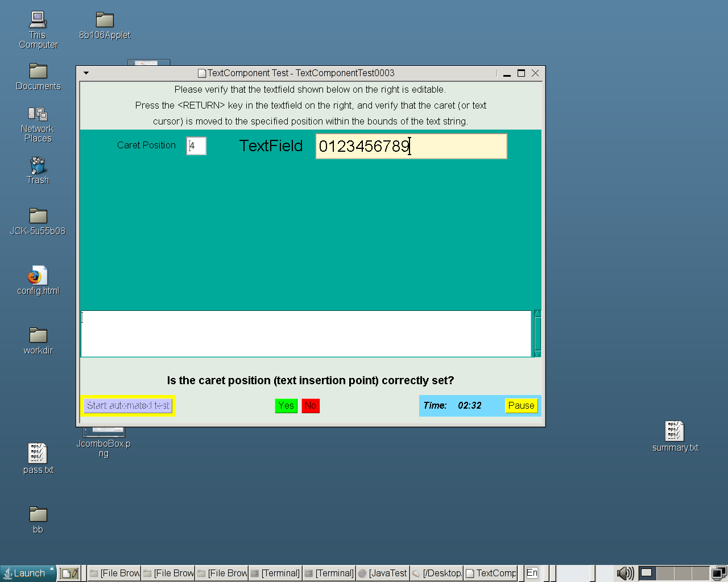Open the Trash desktop icon
The width and height of the screenshot is (728, 582).
click(38, 166)
